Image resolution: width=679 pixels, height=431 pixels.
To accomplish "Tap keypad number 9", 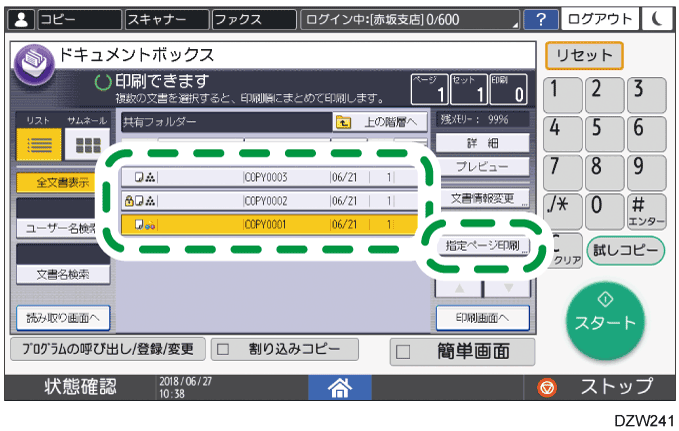I will click(x=647, y=172).
